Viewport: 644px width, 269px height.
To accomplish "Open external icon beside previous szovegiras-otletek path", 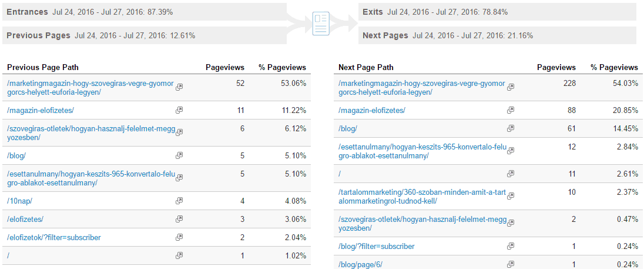I will (x=179, y=132).
